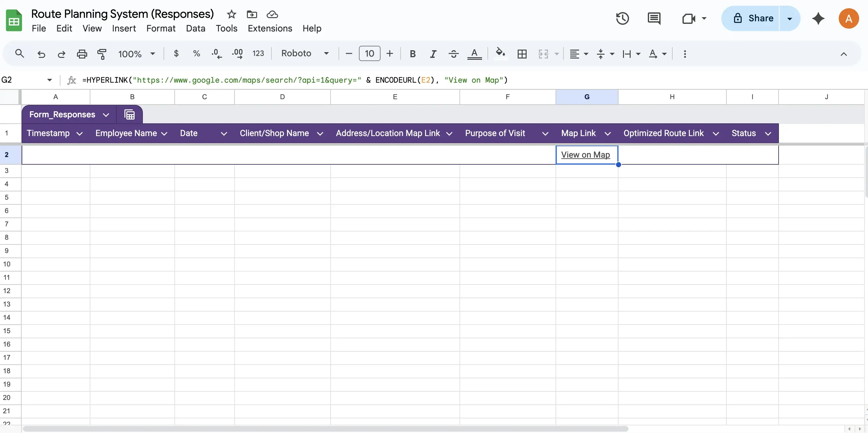Open the Gemini assistant
Image resolution: width=868 pixels, height=433 pixels.
click(818, 18)
